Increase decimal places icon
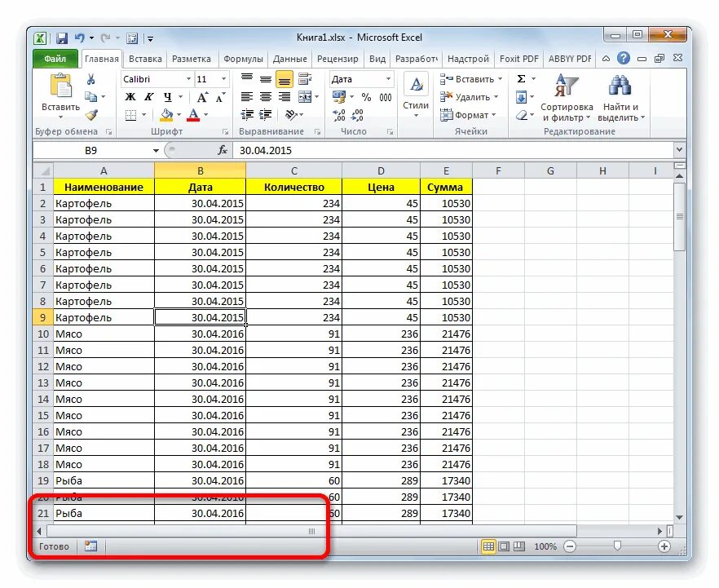Screen dimensions: 719x588 tap(339, 115)
